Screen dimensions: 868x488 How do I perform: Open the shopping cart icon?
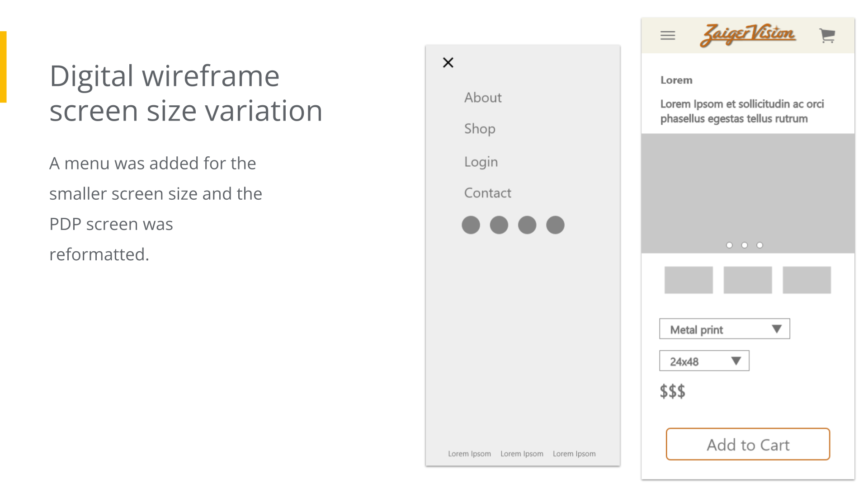coord(827,35)
